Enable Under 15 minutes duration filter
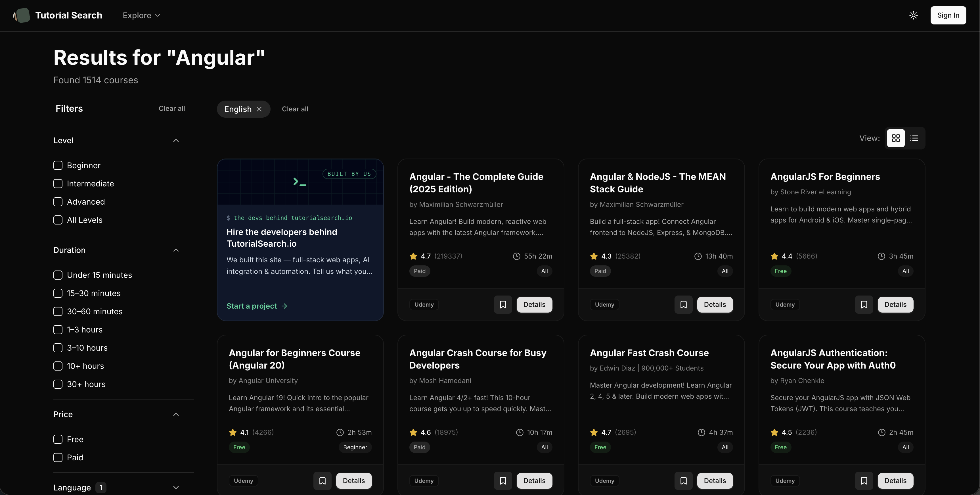 pyautogui.click(x=58, y=275)
